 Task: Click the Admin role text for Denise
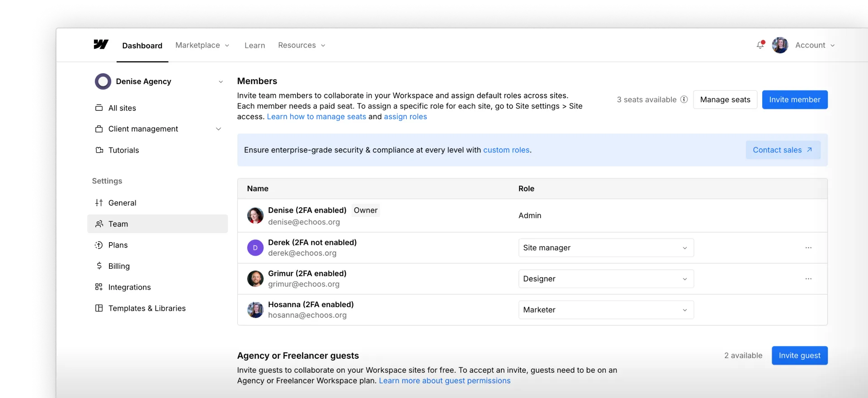530,215
